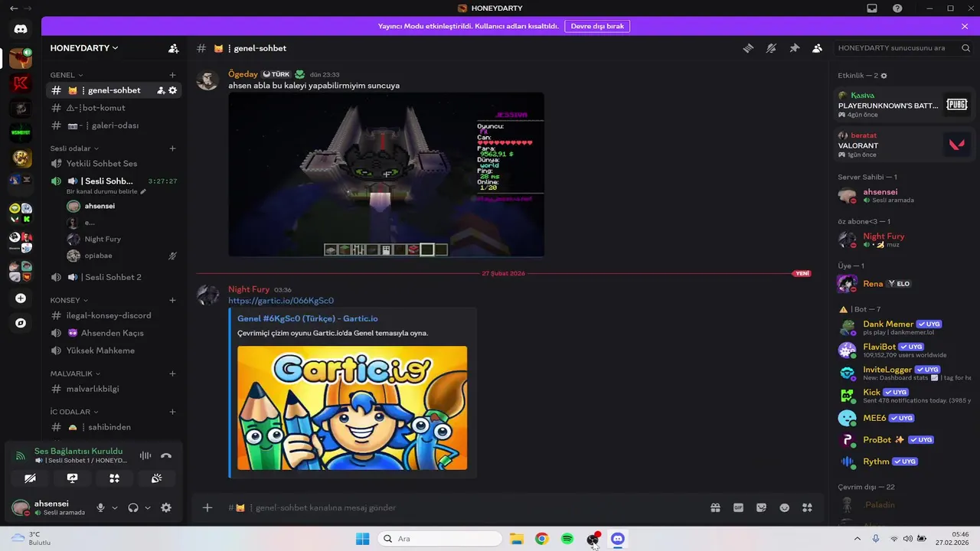
Task: Click the genel-sohbet message input field
Action: [x=459, y=507]
